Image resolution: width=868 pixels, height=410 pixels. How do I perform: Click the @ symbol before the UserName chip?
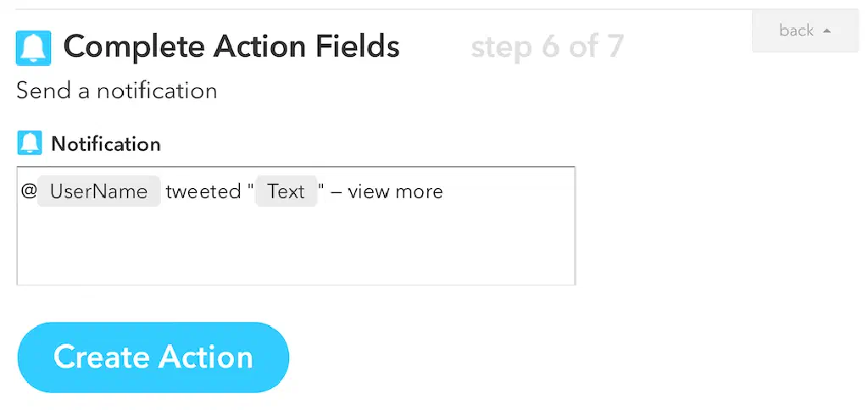[x=29, y=192]
